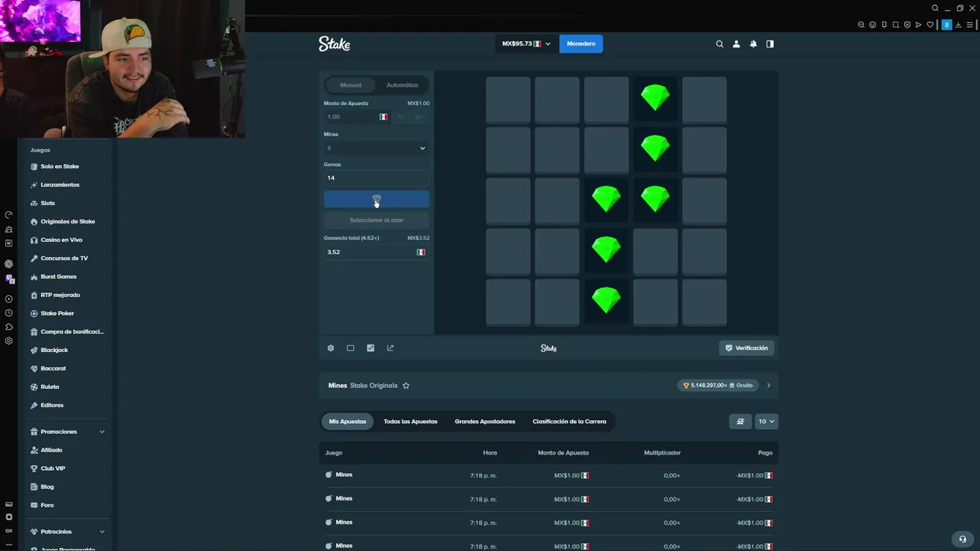
Task: Open Originales de Stake sidebar item
Action: coord(67,221)
